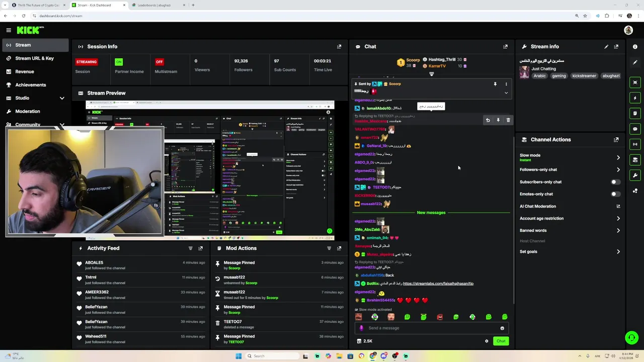Jump to New messages in chat
Screen dimensions: 644x362
[x=431, y=213]
